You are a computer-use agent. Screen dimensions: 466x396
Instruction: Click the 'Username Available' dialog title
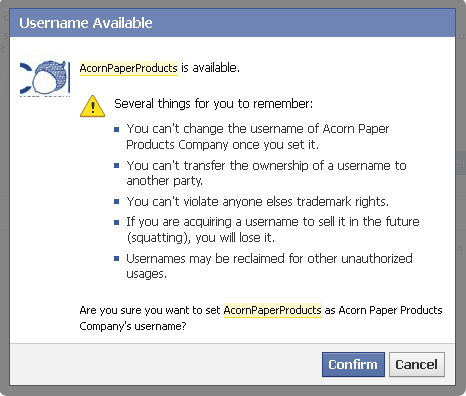pyautogui.click(x=86, y=23)
